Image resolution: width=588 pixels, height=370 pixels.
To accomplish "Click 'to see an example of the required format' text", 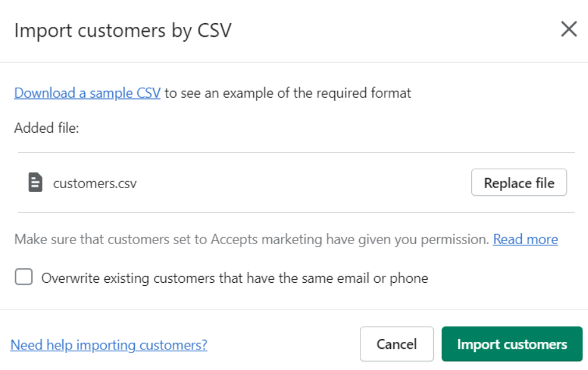I will (x=287, y=93).
